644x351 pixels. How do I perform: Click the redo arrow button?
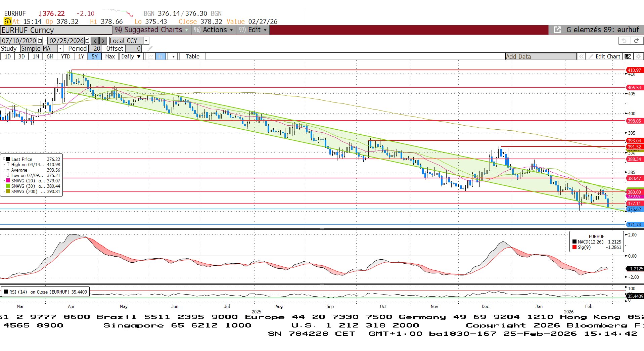click(x=636, y=41)
